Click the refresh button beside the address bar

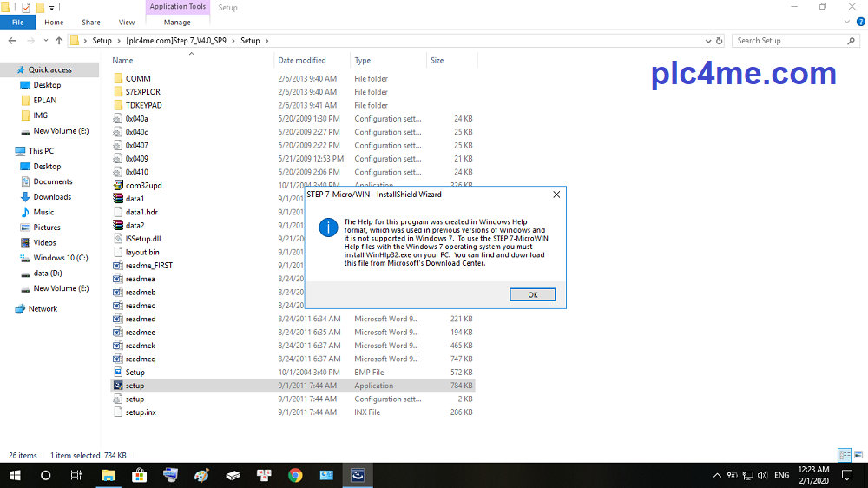click(720, 41)
